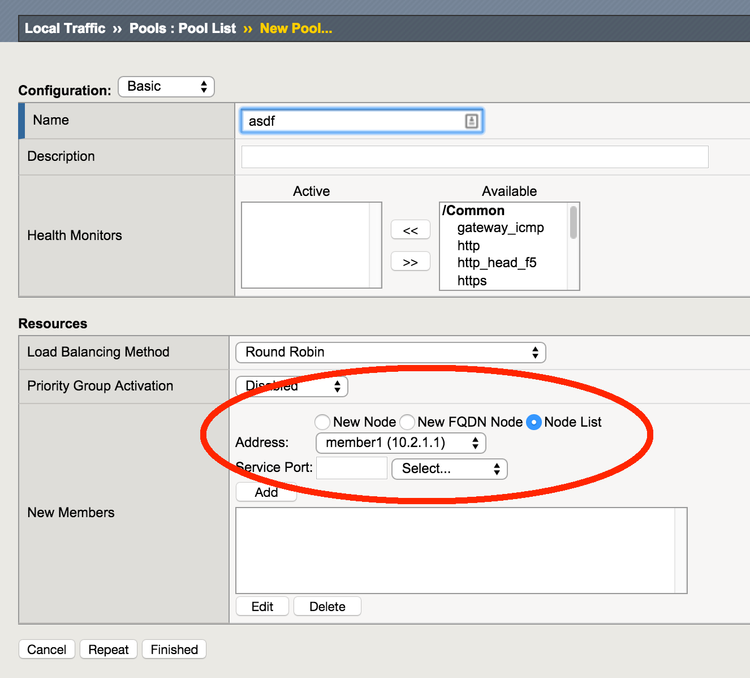This screenshot has width=750, height=678.
Task: Open the Priority Group Activation dropdown
Action: (291, 386)
